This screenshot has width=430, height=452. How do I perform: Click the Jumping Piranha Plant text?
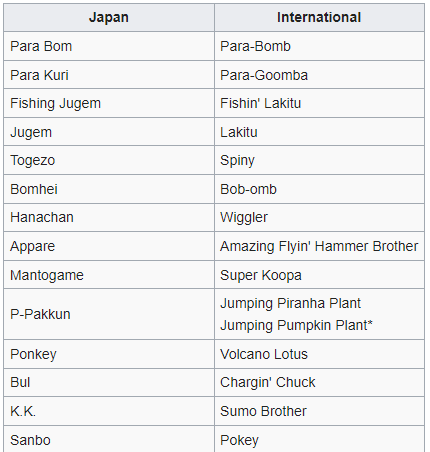pos(290,303)
